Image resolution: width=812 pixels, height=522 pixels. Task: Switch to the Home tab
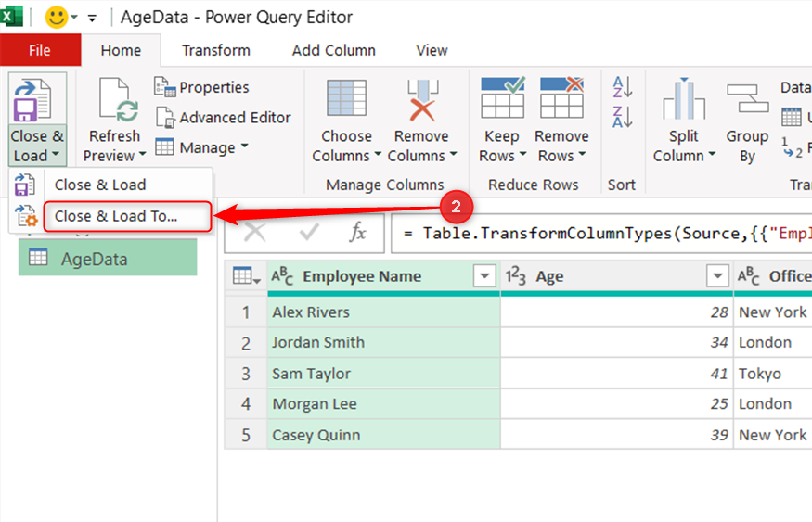click(121, 50)
